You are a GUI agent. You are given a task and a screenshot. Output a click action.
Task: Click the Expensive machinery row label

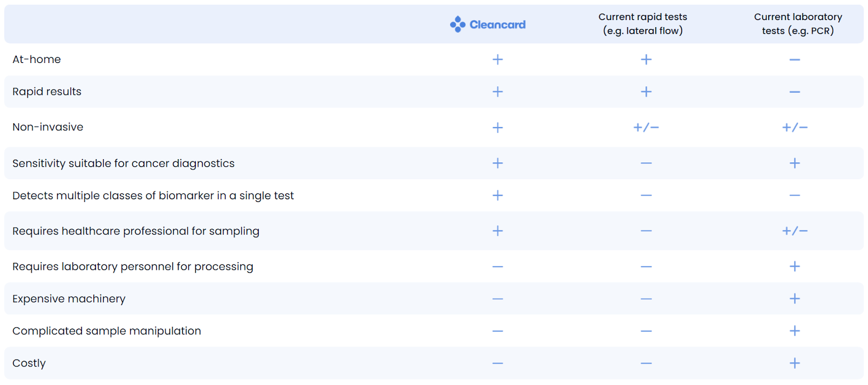pyautogui.click(x=69, y=299)
